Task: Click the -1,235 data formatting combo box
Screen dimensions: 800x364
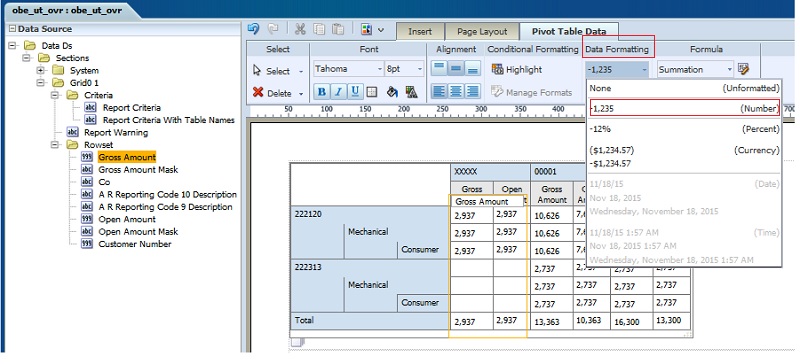Action: pyautogui.click(x=617, y=69)
